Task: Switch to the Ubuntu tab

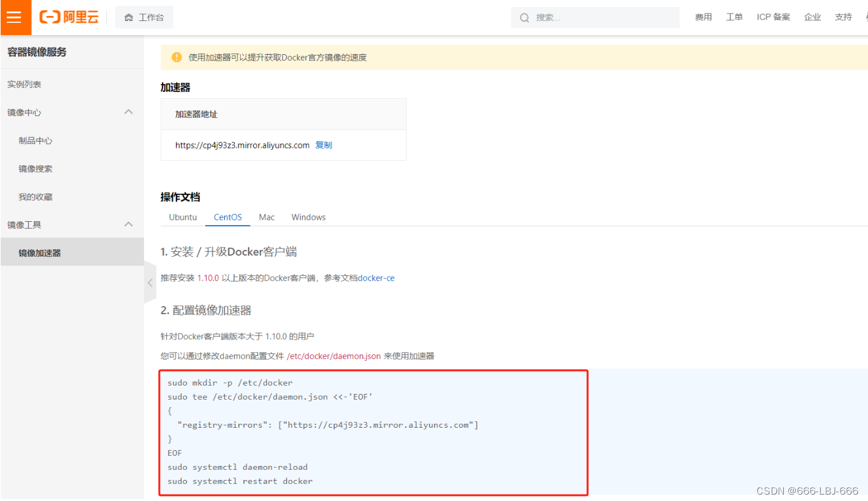Action: pyautogui.click(x=183, y=217)
